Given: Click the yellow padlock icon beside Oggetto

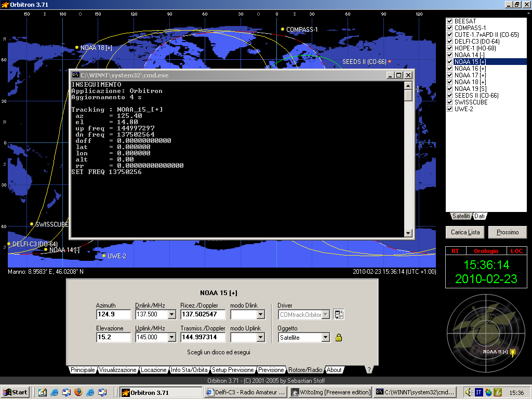Looking at the screenshot, I should click(x=338, y=337).
